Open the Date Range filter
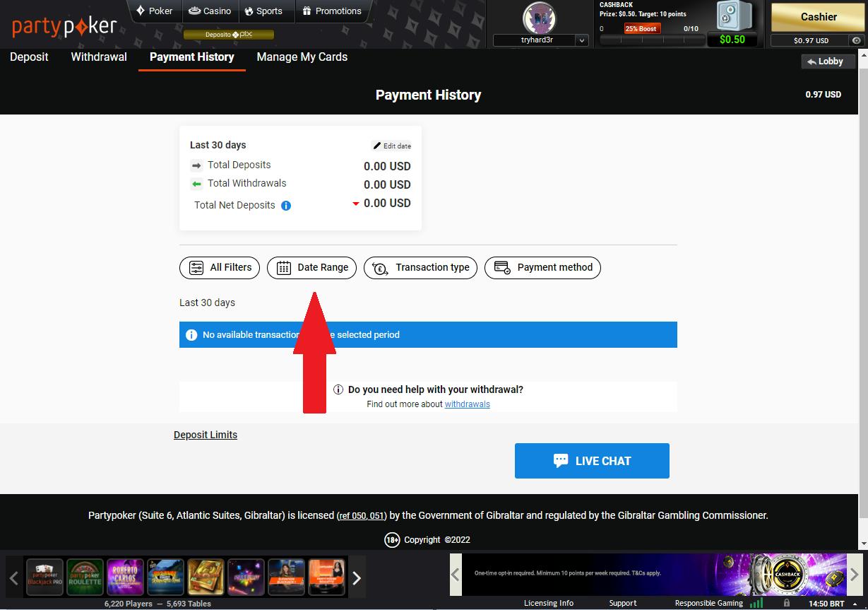868x610 pixels. pos(311,268)
